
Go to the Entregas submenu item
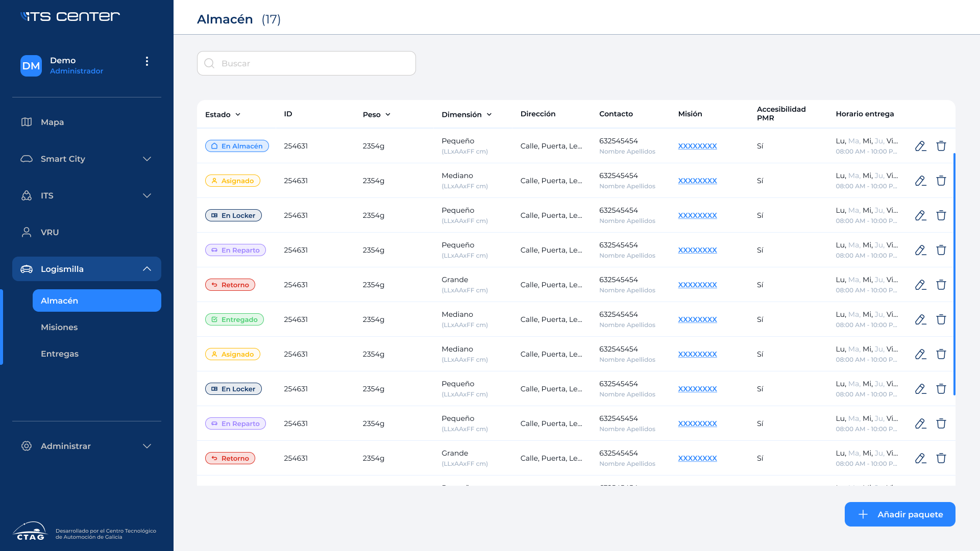pos(60,354)
